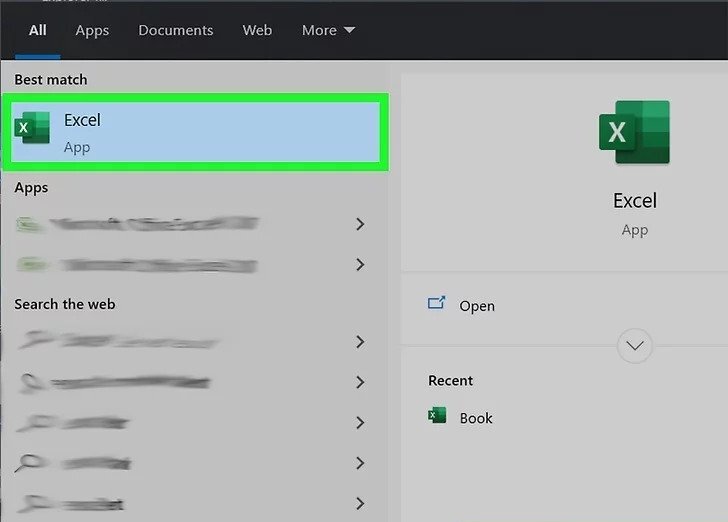This screenshot has width=728, height=522.
Task: Expand more actions with the circular chevron
Action: (x=635, y=346)
